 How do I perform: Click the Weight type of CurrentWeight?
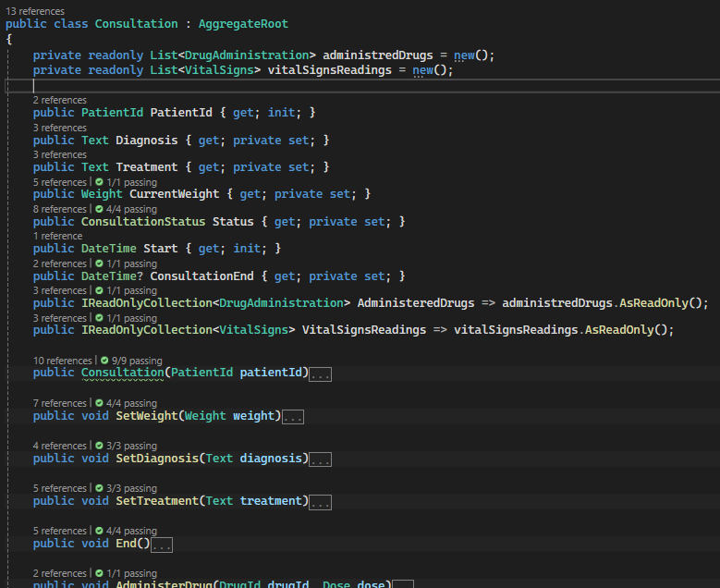click(102, 194)
